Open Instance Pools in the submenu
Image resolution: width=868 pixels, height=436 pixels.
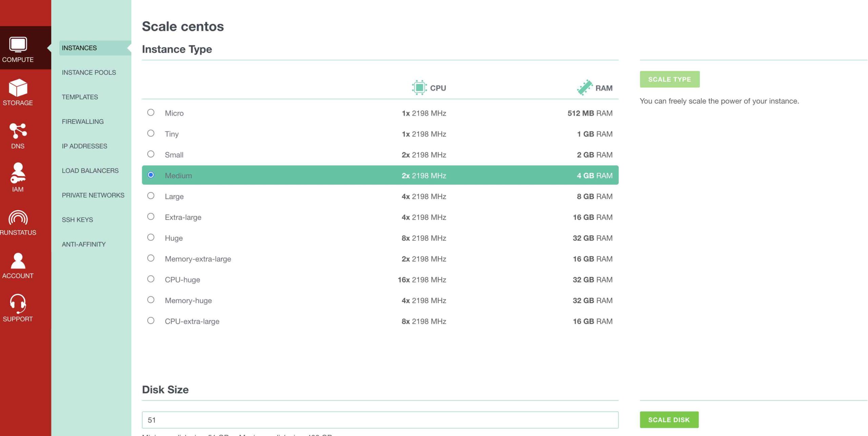click(x=89, y=73)
